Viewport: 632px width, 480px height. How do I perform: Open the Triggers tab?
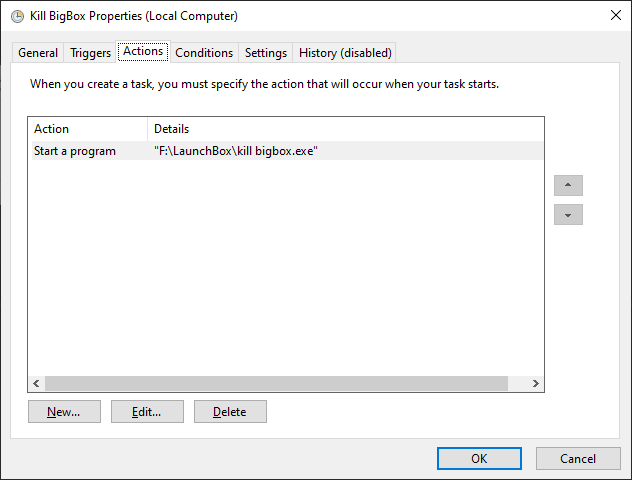click(x=90, y=53)
